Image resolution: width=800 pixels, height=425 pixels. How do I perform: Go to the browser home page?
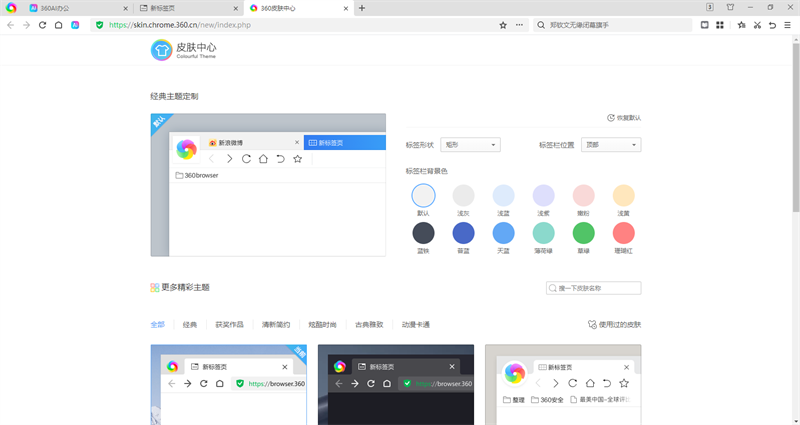pos(59,25)
